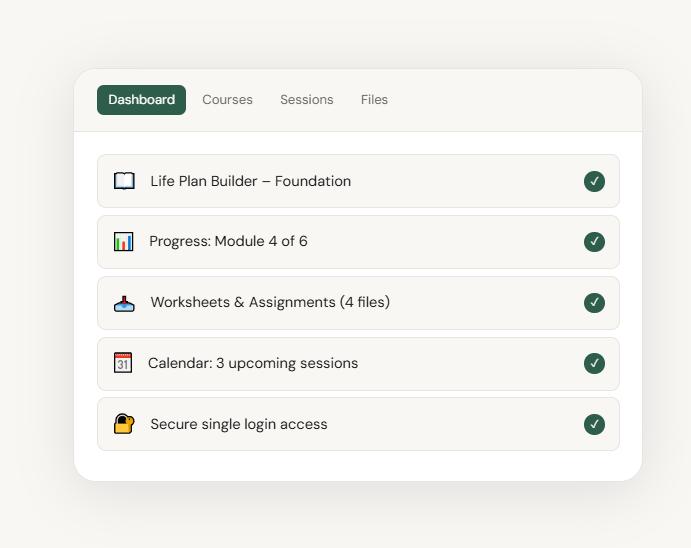Click Secure single login access text
The width and height of the screenshot is (691, 548).
click(x=239, y=424)
